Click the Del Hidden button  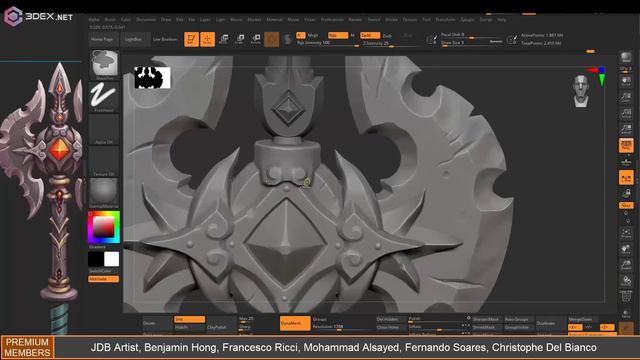pyautogui.click(x=391, y=319)
